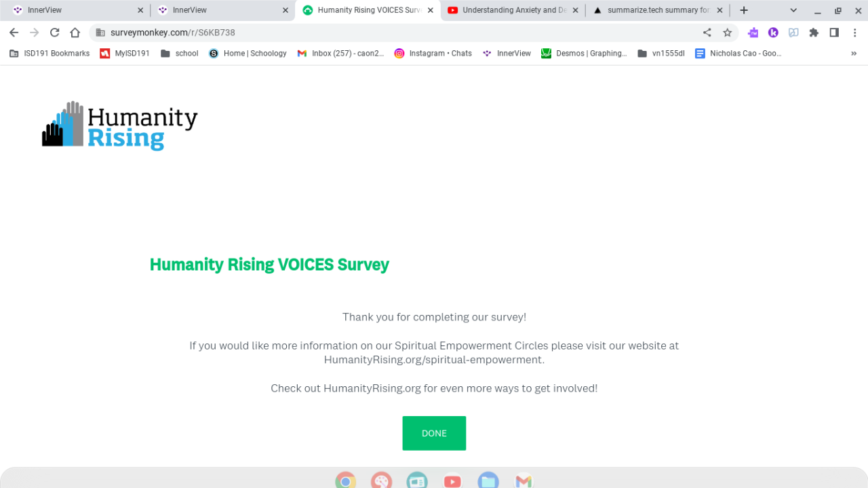Click the share page icon in address bar

click(x=707, y=33)
